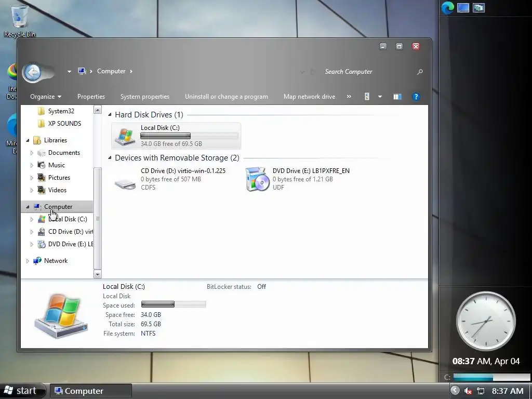Select CD Drive (D:) virtio-win icon
This screenshot has width=532, height=399.
pos(125,184)
